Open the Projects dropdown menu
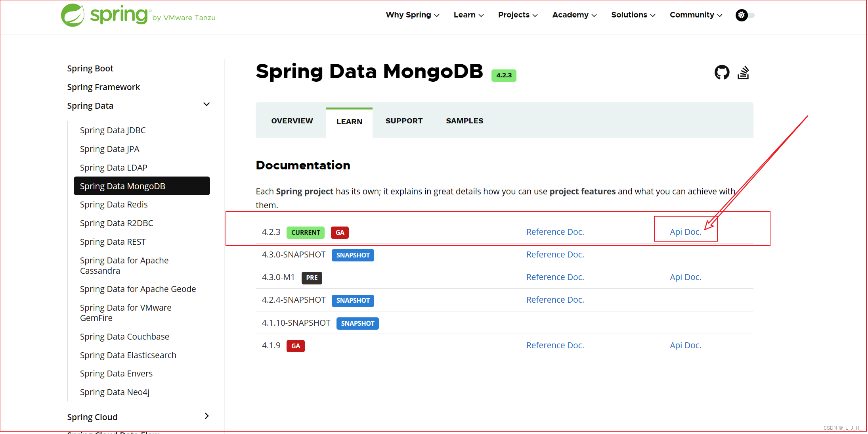The height and width of the screenshot is (434, 868). pyautogui.click(x=518, y=15)
